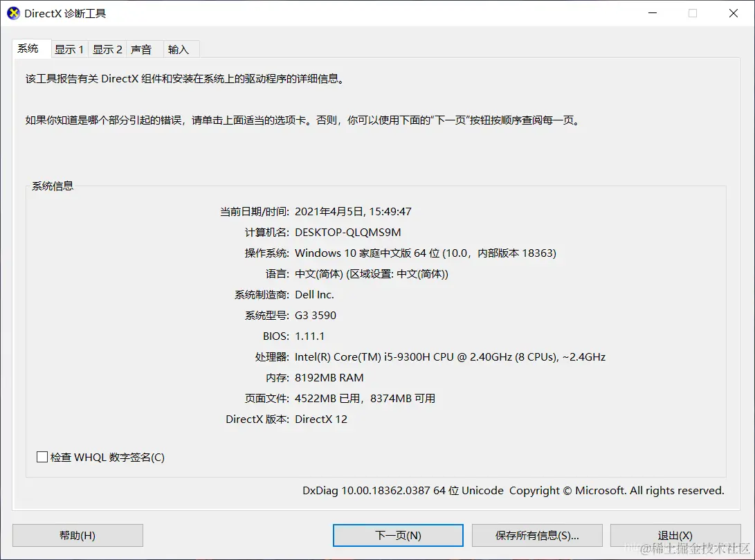
Task: Enable 检查 WHQL 数字签名 checkbox
Action: point(42,457)
